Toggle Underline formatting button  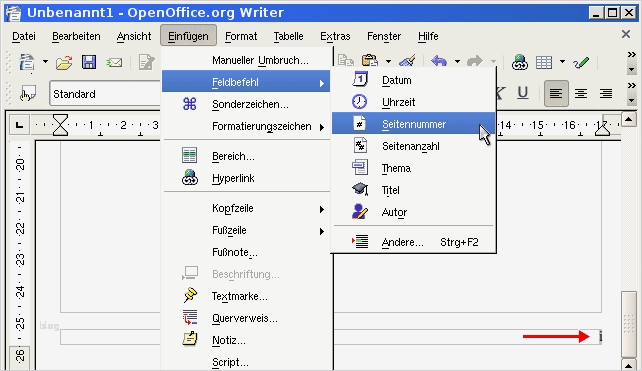(x=522, y=93)
